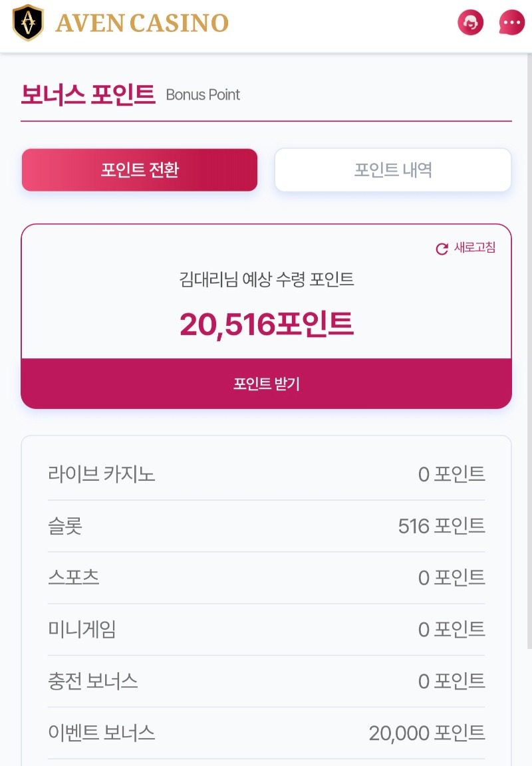This screenshot has width=532, height=766.
Task: Click the circular refresh arrow icon
Action: point(442,249)
